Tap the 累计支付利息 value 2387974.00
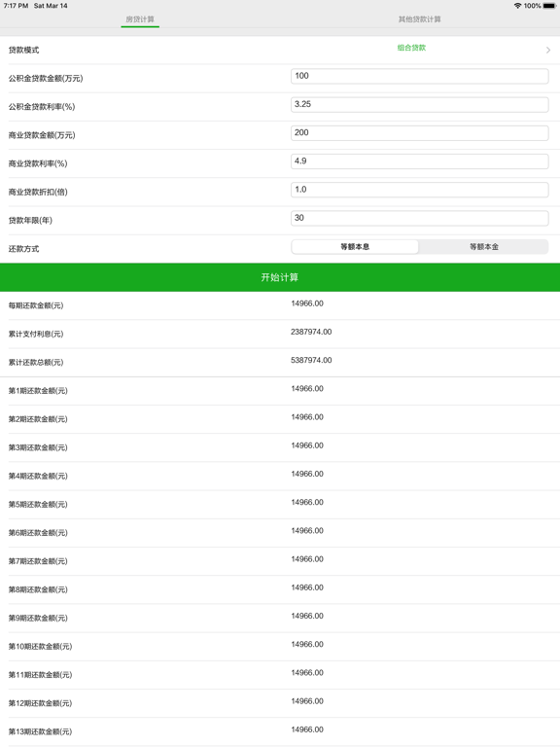560x747 pixels. [x=311, y=332]
